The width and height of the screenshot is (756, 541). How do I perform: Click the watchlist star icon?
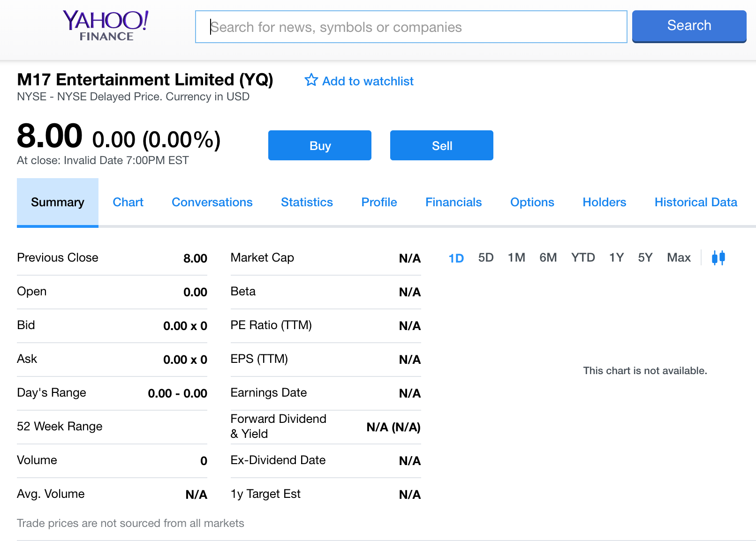(x=311, y=80)
